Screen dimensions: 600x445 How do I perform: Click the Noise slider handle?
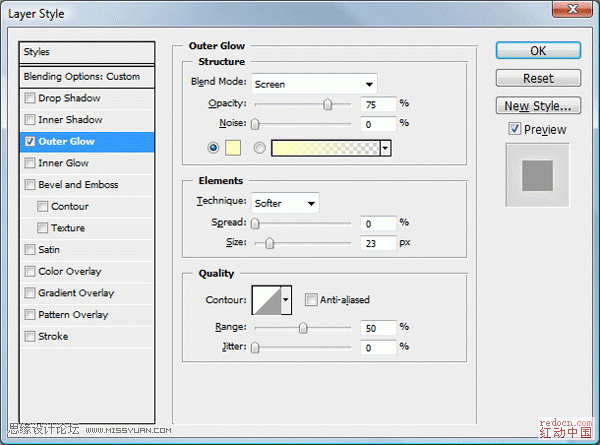point(255,124)
